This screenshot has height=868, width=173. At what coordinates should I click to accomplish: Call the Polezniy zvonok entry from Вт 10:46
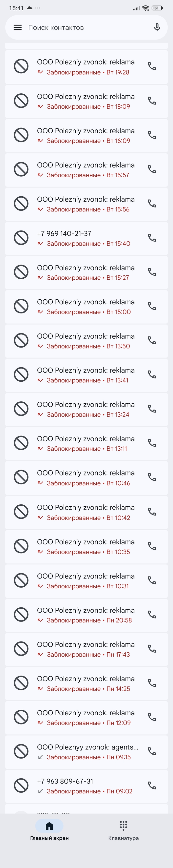pyautogui.click(x=152, y=477)
